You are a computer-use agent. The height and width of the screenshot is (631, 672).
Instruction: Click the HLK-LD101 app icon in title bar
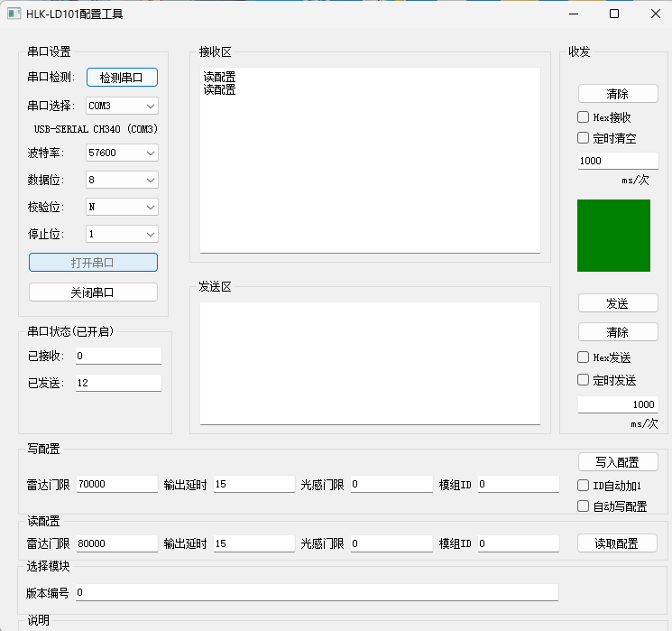(x=14, y=14)
